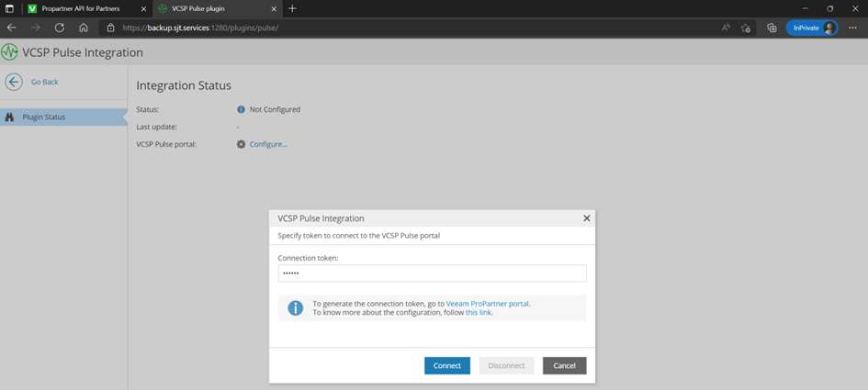Viewport: 868px width, 390px height.
Task: Open the tab actions menu icon
Action: (9, 9)
